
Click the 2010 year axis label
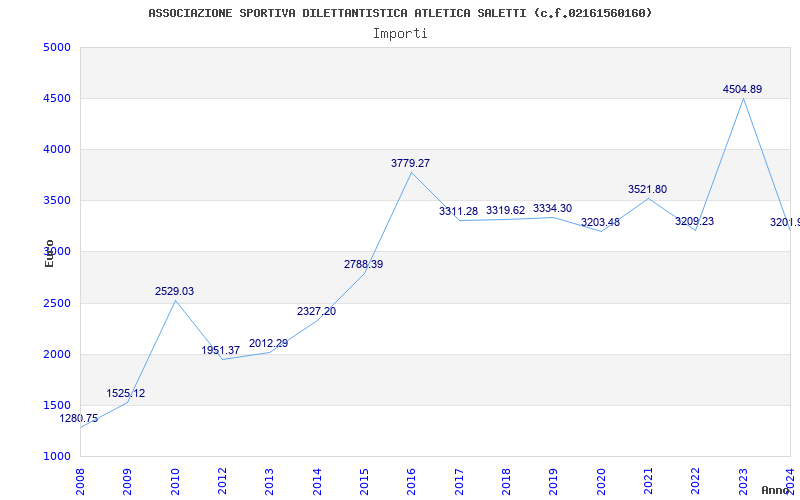coord(175,481)
